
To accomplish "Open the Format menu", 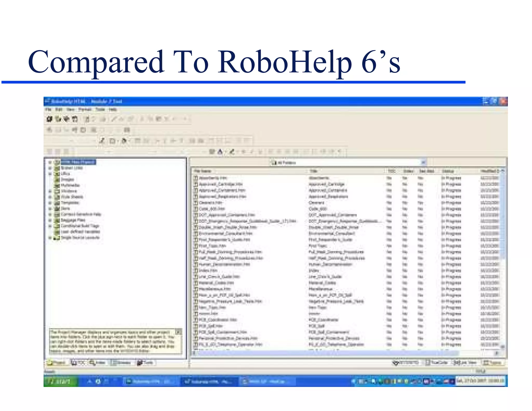I will click(85, 109).
